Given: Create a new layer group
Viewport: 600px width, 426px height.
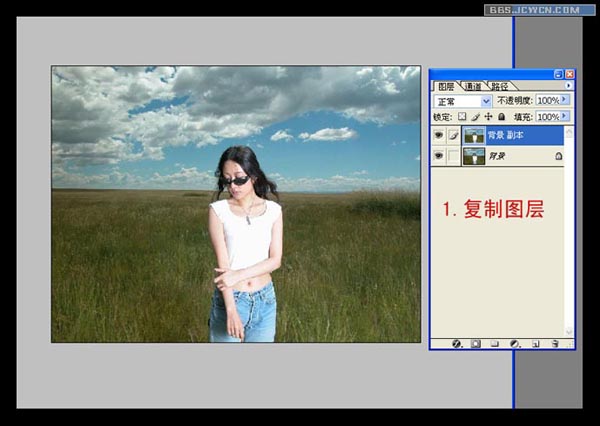Looking at the screenshot, I should click(x=495, y=343).
